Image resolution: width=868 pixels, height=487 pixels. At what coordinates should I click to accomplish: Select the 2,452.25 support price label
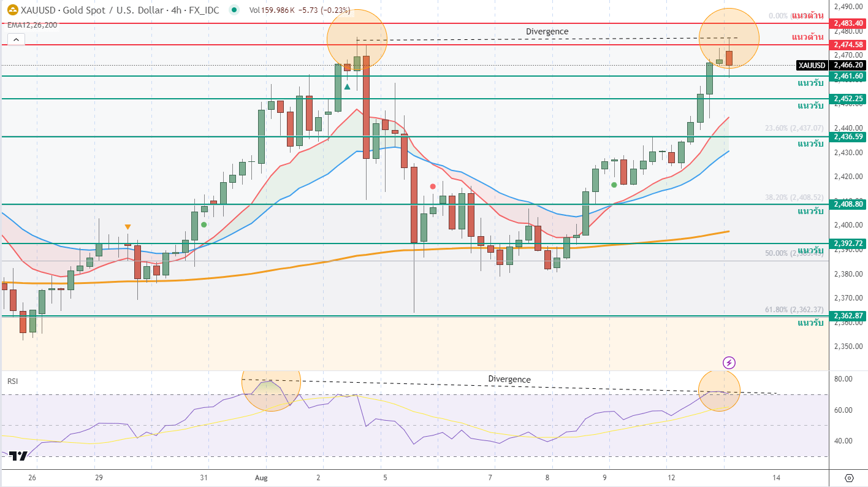tap(848, 99)
